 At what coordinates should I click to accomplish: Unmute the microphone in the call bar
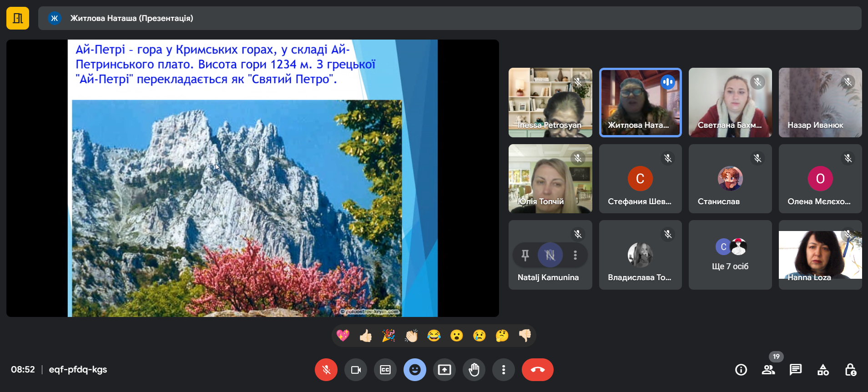point(326,370)
